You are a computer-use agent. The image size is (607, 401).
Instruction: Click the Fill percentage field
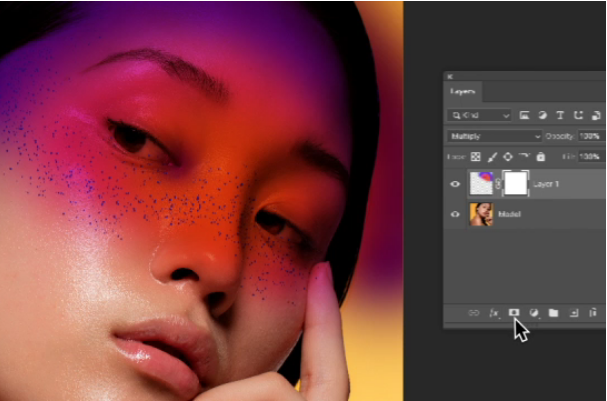point(590,157)
